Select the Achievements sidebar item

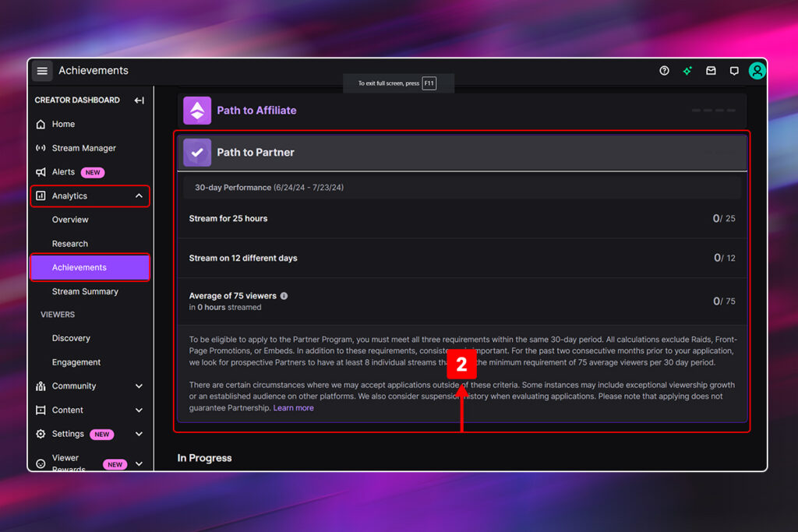90,267
